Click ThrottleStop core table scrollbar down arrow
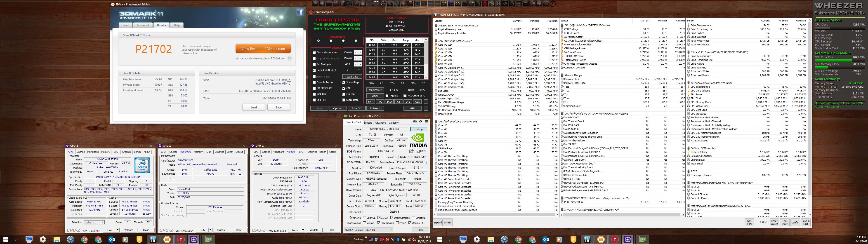 [x=426, y=77]
